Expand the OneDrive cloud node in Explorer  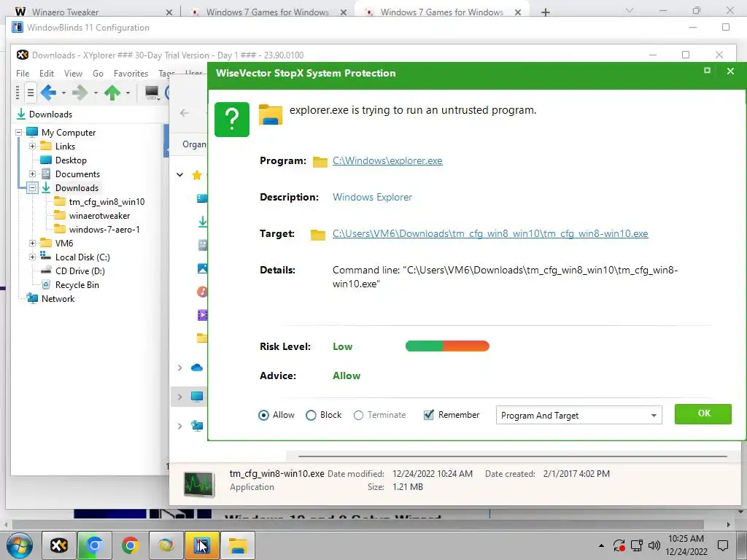179,367
